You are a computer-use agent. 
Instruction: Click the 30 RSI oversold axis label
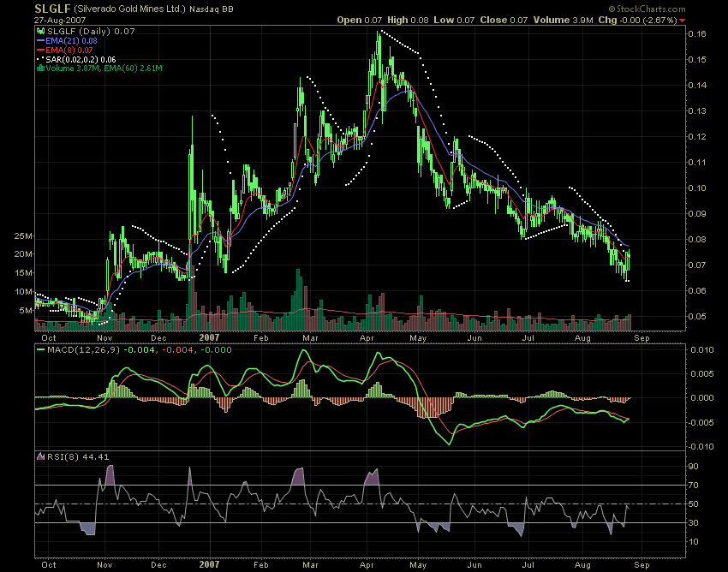(693, 523)
